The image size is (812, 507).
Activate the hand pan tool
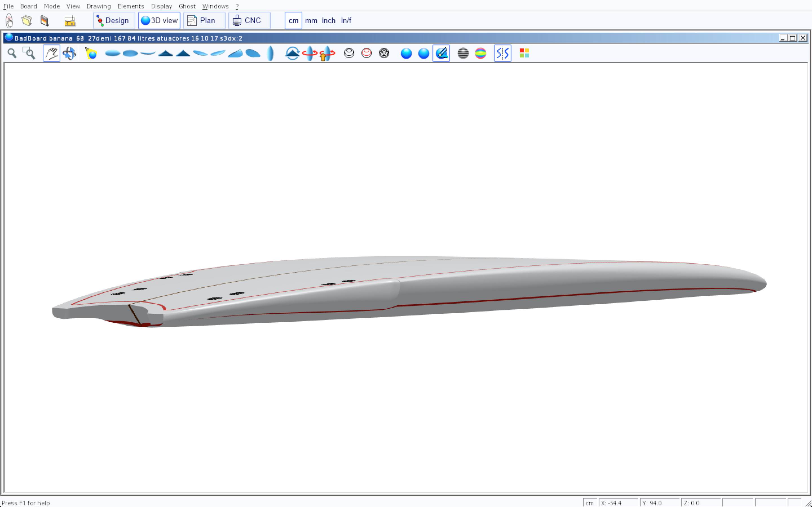coord(51,53)
